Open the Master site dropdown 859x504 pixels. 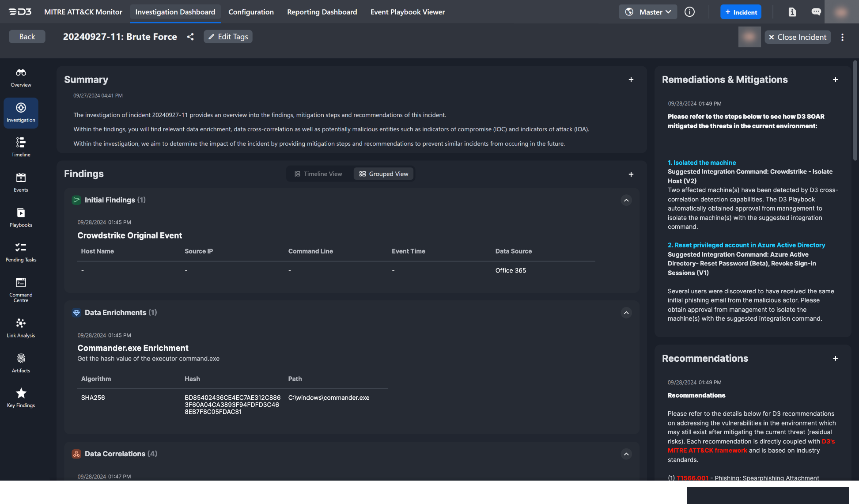pyautogui.click(x=648, y=12)
